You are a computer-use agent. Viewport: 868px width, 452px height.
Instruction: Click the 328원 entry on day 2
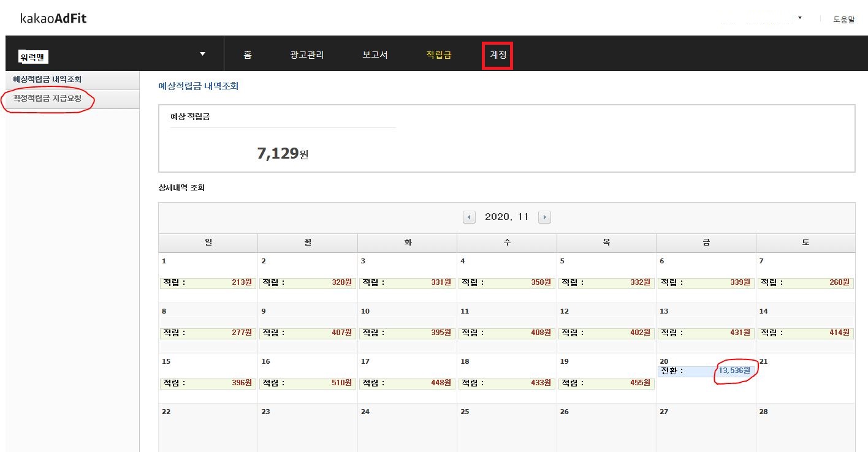[308, 283]
